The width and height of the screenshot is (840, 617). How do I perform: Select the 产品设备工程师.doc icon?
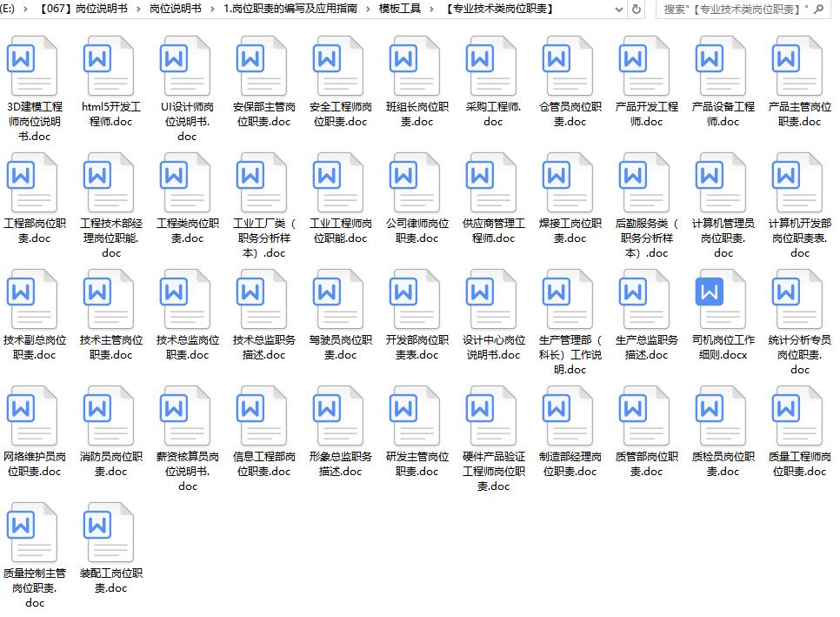pyautogui.click(x=722, y=65)
